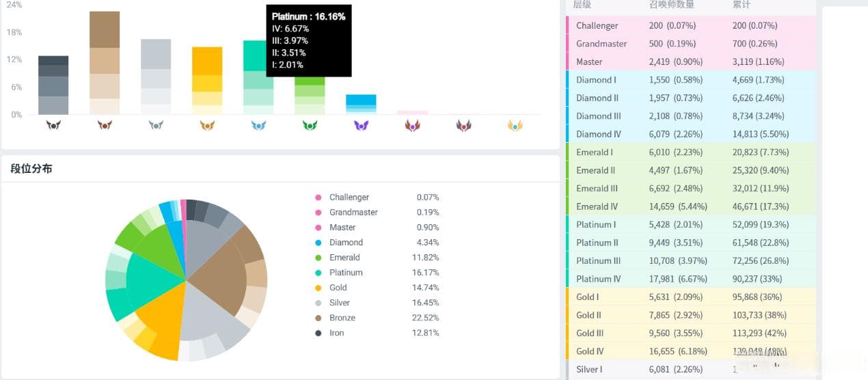Click the Gold II row in the table
Screen dimensions: 868x380
point(691,315)
